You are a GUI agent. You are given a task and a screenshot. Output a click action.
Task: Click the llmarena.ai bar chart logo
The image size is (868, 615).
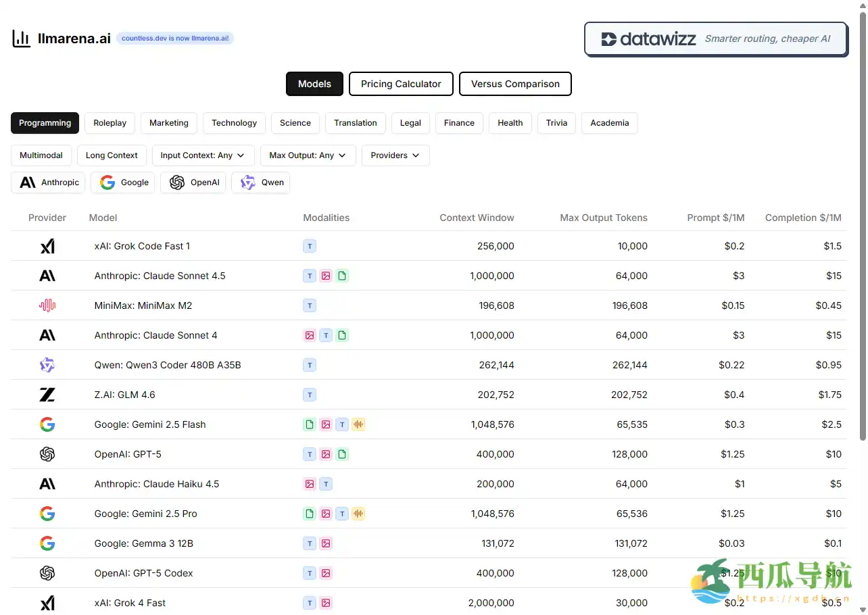click(x=22, y=39)
